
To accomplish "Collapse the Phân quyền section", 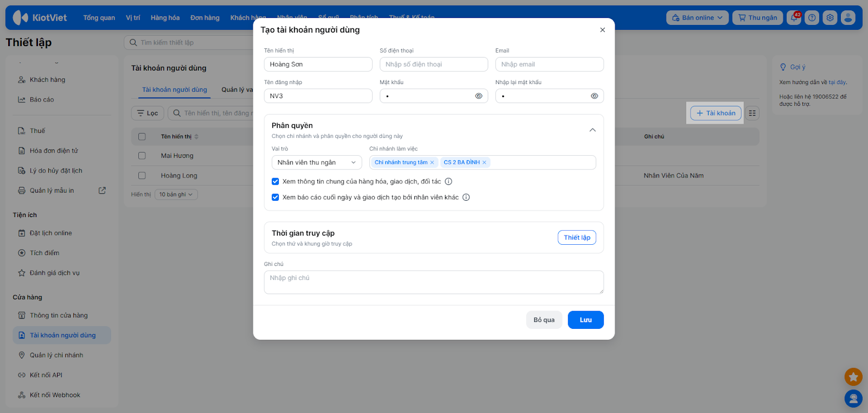I will [592, 130].
